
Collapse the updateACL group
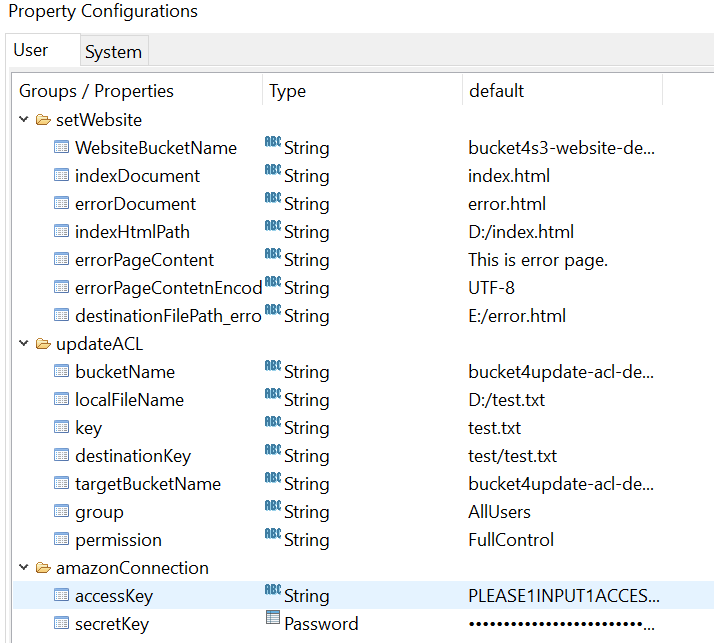[23, 344]
